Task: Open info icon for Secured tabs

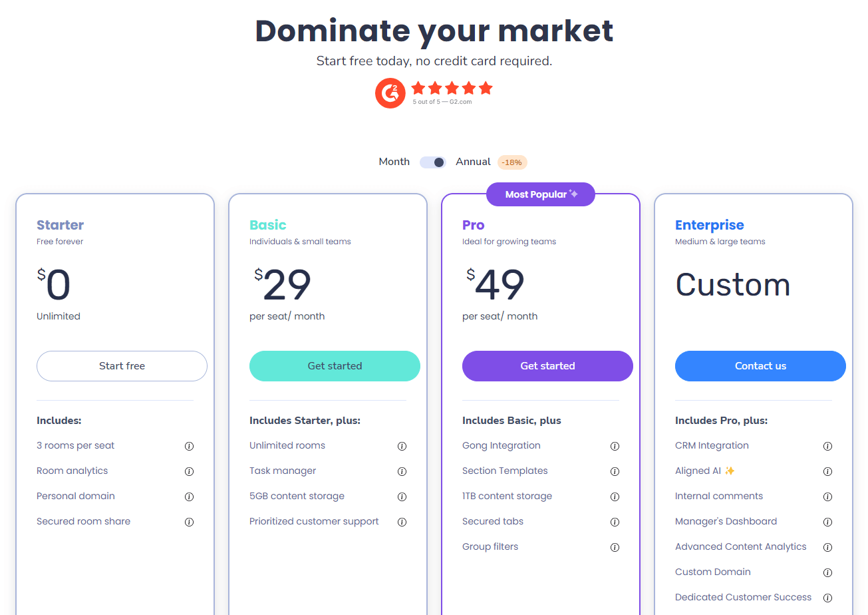Action: 615,522
